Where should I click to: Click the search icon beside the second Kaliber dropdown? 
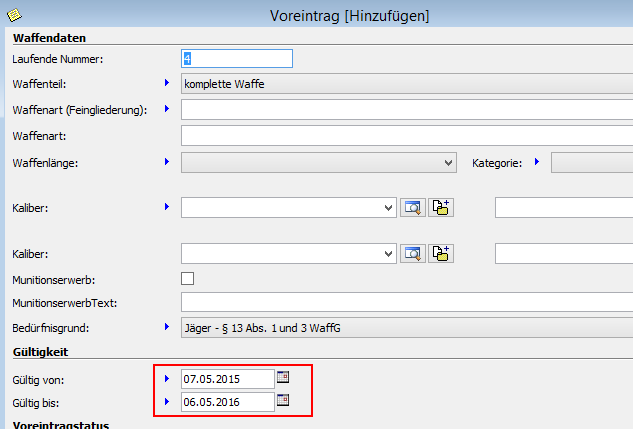(x=412, y=253)
